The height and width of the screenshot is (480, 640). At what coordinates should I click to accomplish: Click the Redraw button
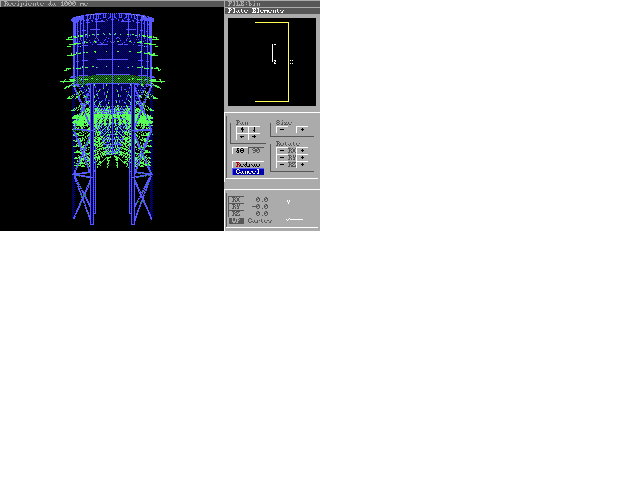(x=247, y=164)
